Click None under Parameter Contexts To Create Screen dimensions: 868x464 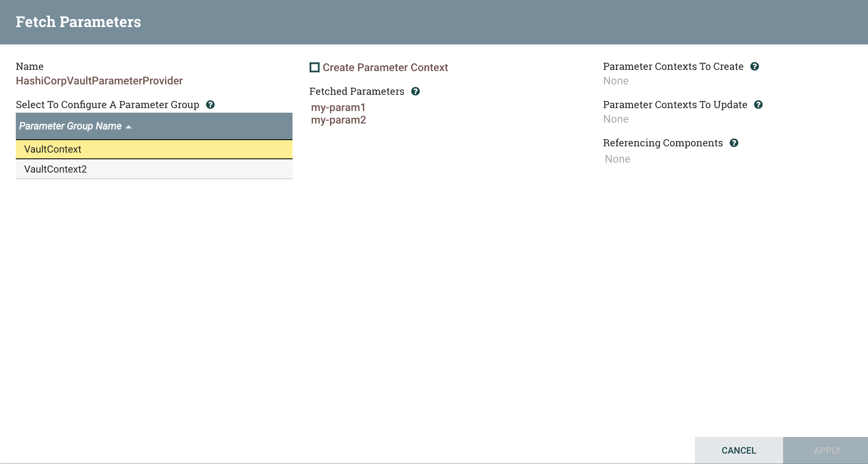(616, 81)
